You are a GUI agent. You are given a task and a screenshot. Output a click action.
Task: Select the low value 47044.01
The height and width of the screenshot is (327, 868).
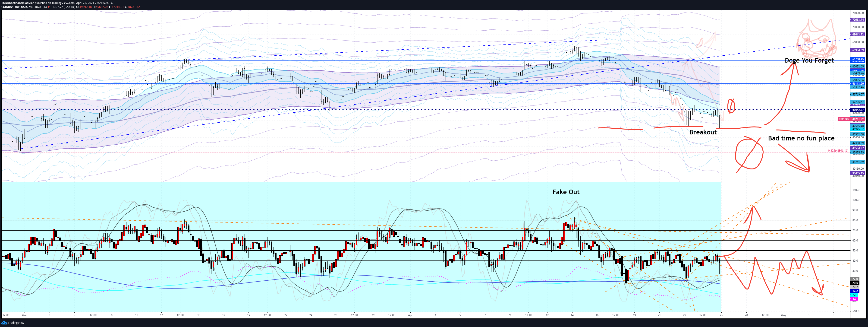pos(118,7)
